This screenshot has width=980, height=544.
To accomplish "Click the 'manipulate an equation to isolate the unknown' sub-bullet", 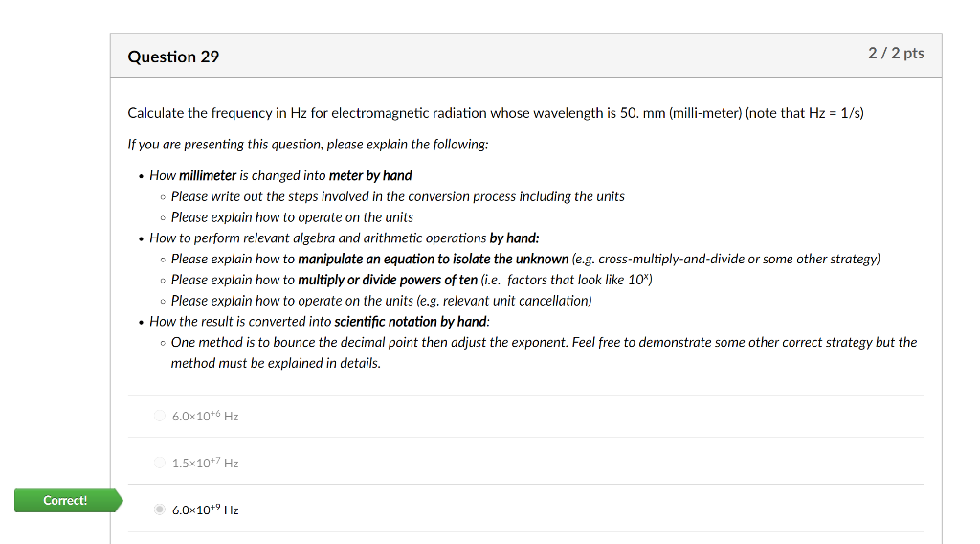I will (525, 259).
